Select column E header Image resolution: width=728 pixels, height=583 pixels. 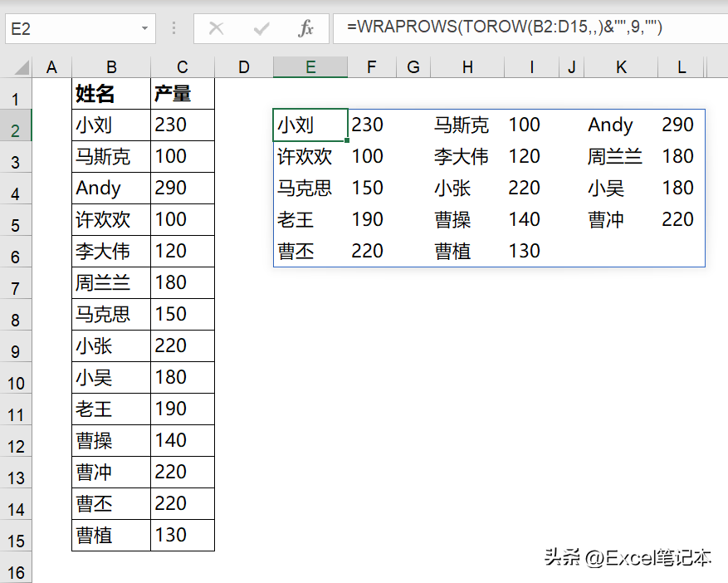pyautogui.click(x=310, y=67)
